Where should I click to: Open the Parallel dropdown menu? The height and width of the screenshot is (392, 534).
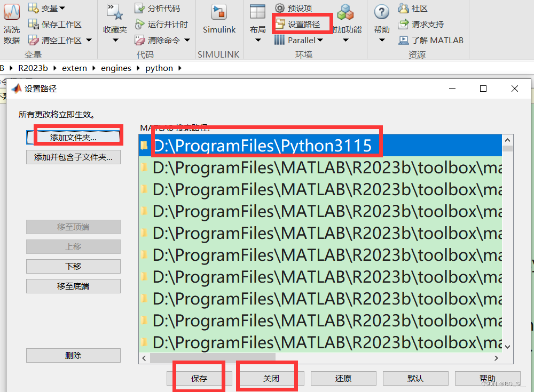point(299,40)
